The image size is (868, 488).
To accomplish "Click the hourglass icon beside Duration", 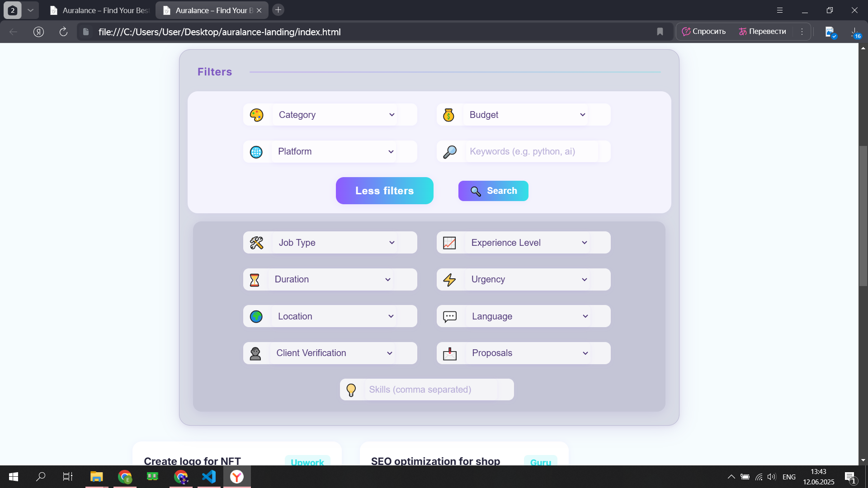I will (x=255, y=280).
